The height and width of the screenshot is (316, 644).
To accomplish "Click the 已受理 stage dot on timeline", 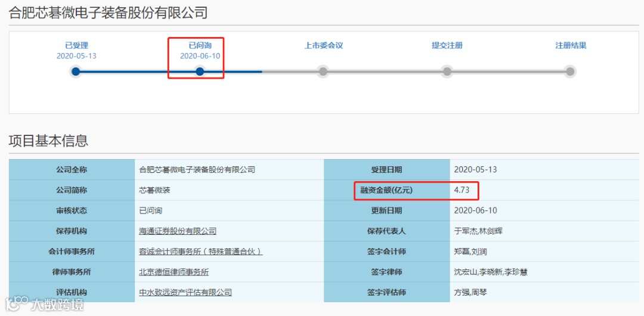I will click(x=76, y=72).
